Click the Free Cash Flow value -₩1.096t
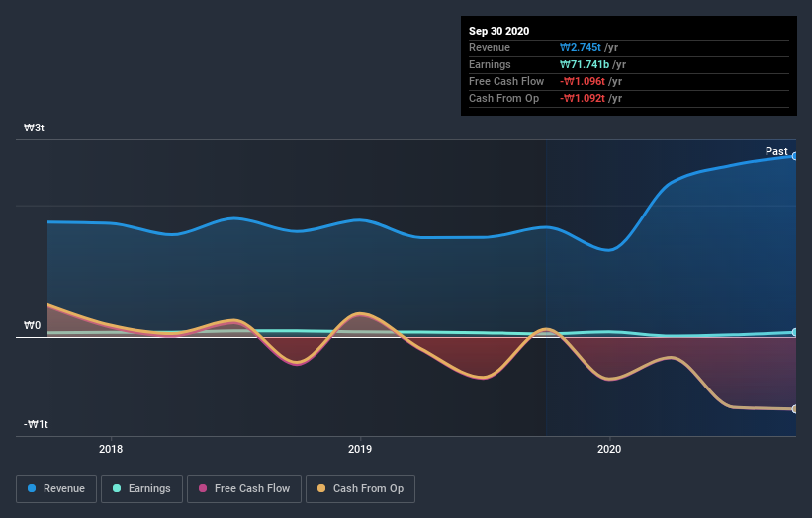812x518 pixels. 583,81
